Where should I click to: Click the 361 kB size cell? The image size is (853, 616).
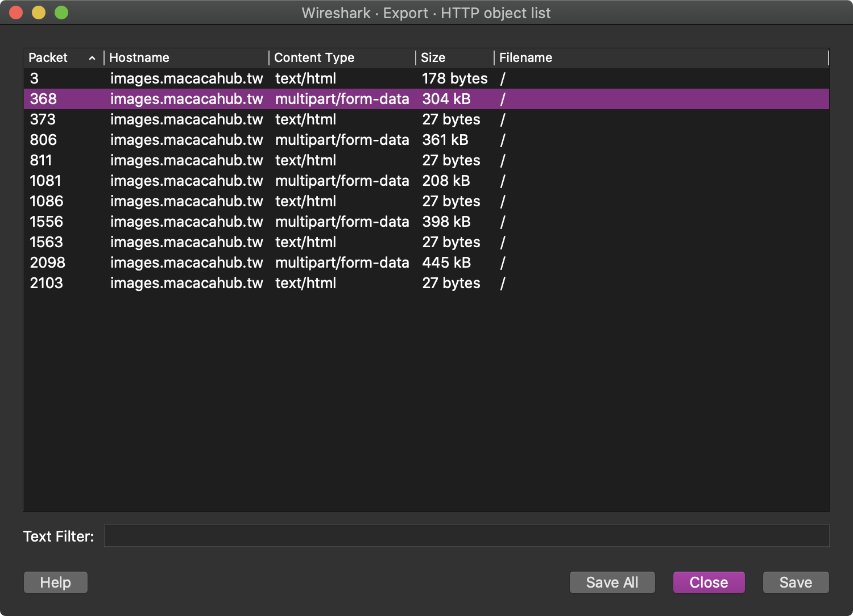coord(445,140)
